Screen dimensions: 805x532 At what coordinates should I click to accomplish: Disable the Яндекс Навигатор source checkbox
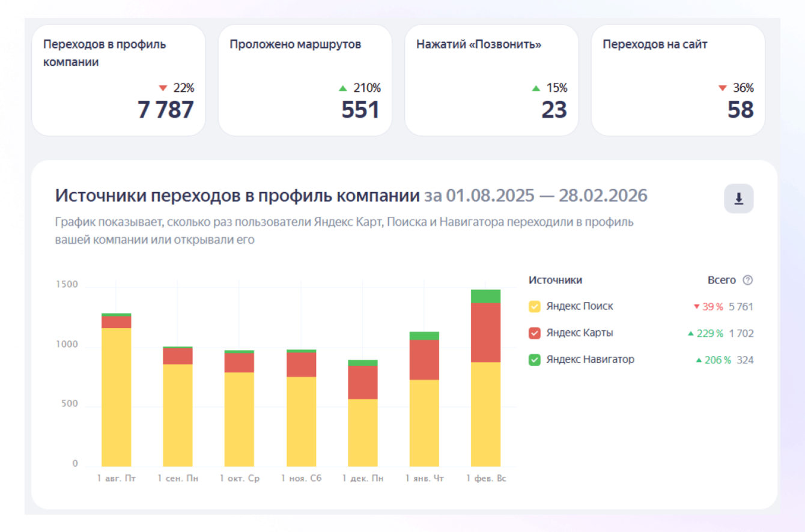pyautogui.click(x=534, y=360)
